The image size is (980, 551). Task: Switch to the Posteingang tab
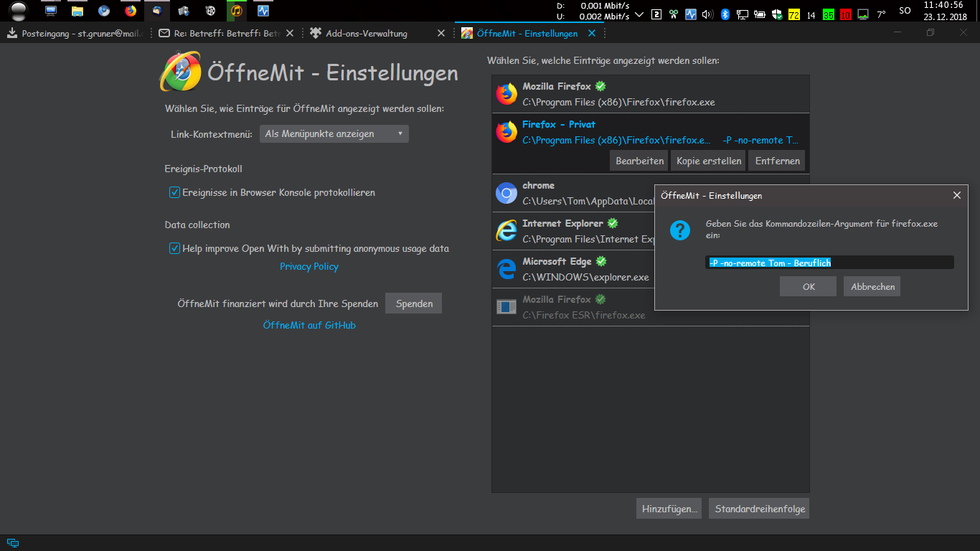[x=75, y=33]
